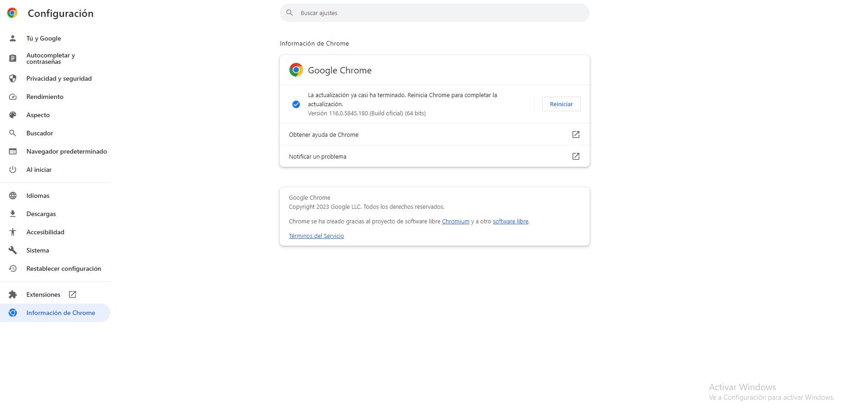
Task: Go to Navegador predeterminado section
Action: 67,151
